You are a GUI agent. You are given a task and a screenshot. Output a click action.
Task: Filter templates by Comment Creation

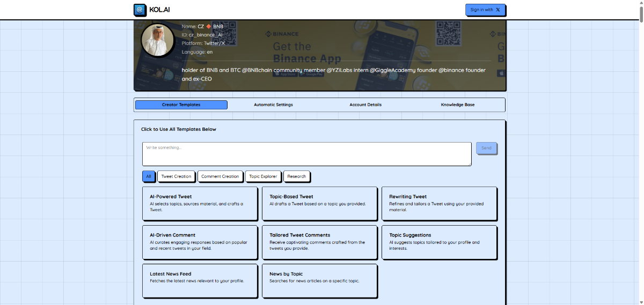coord(220,176)
